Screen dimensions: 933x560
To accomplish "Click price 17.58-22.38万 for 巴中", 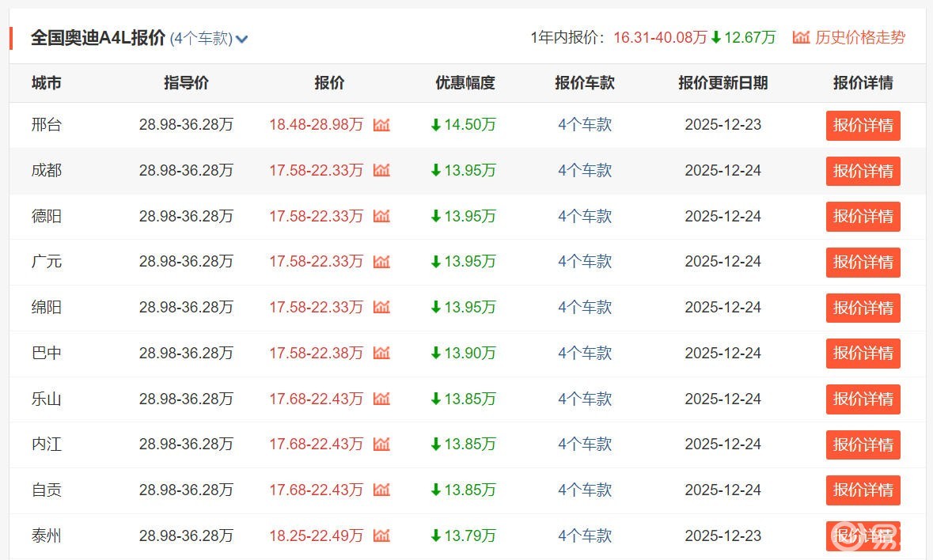I will [x=316, y=353].
